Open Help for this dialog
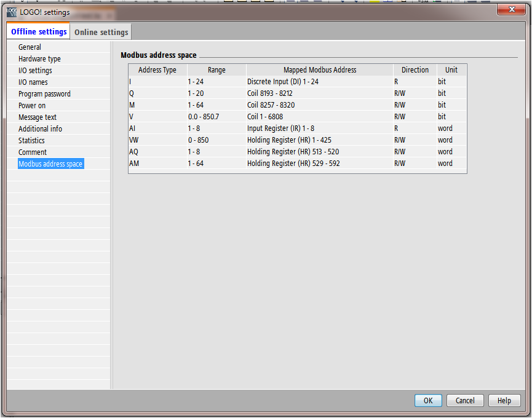Viewport: 532px width, 418px height. pyautogui.click(x=504, y=401)
